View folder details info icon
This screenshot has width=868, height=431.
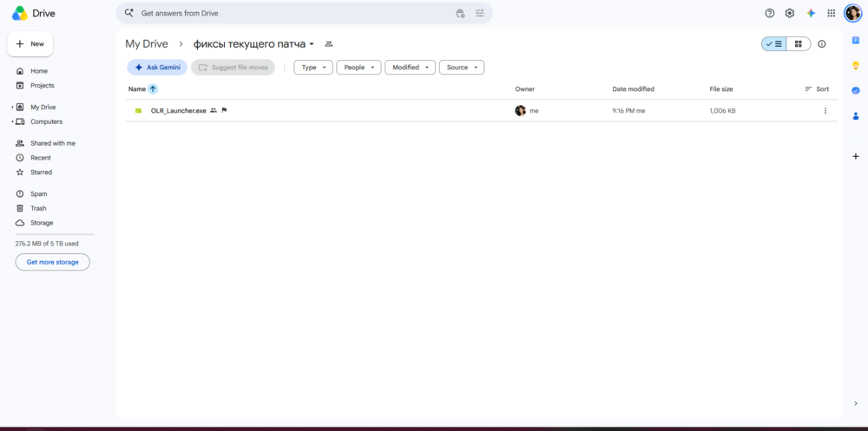(x=821, y=43)
